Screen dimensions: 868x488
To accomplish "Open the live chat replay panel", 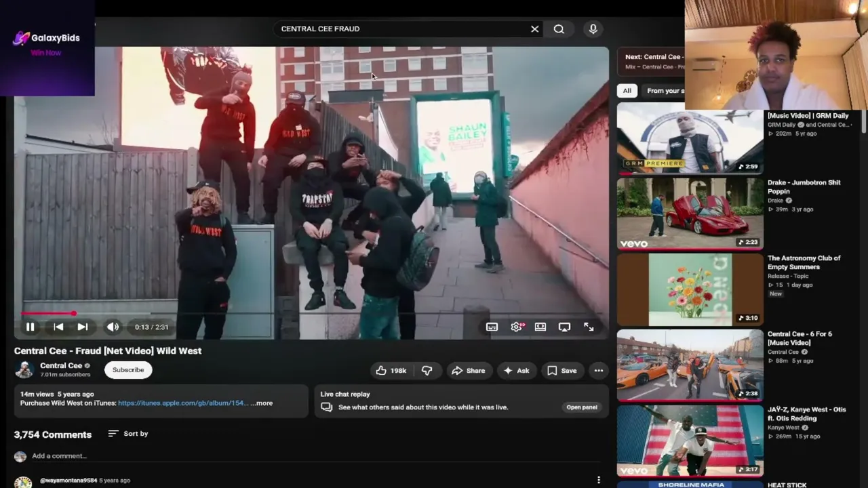I will point(582,407).
